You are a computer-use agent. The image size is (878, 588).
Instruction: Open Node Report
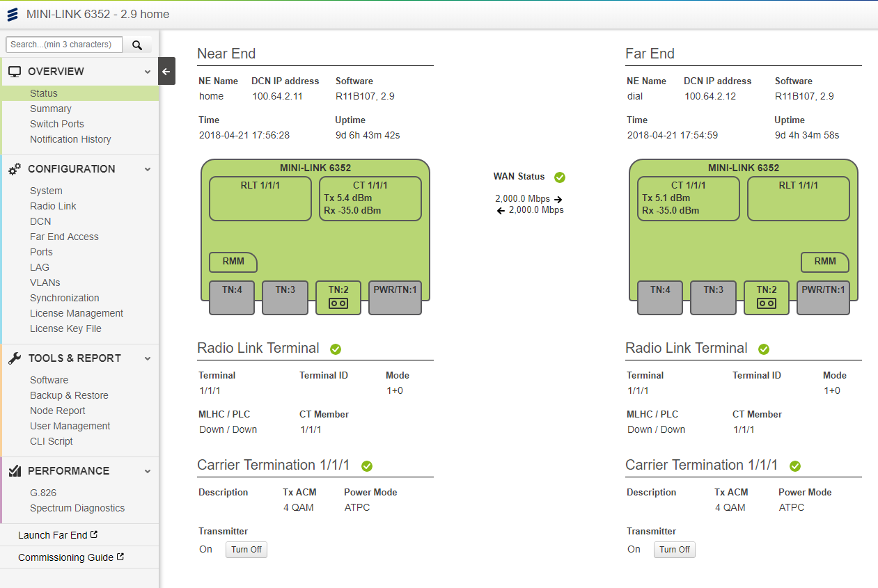[x=58, y=411]
